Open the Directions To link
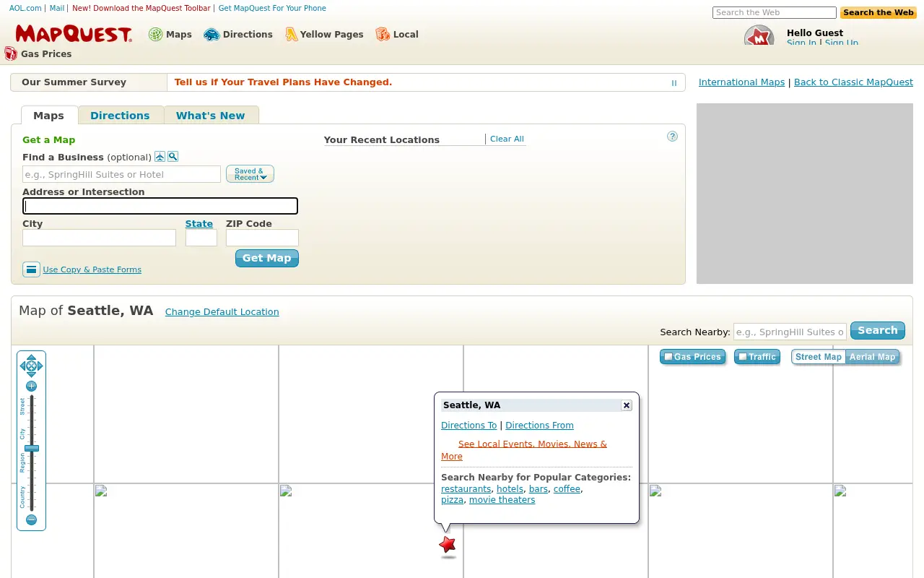The height and width of the screenshot is (578, 924). [468, 426]
